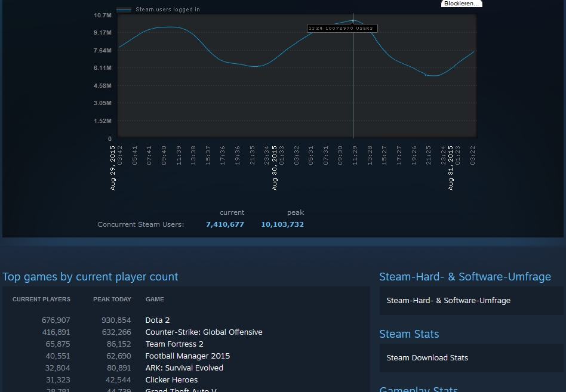Screen dimensions: 566x392
Task: Click the 4.58M y-axis label
Action: (x=103, y=86)
